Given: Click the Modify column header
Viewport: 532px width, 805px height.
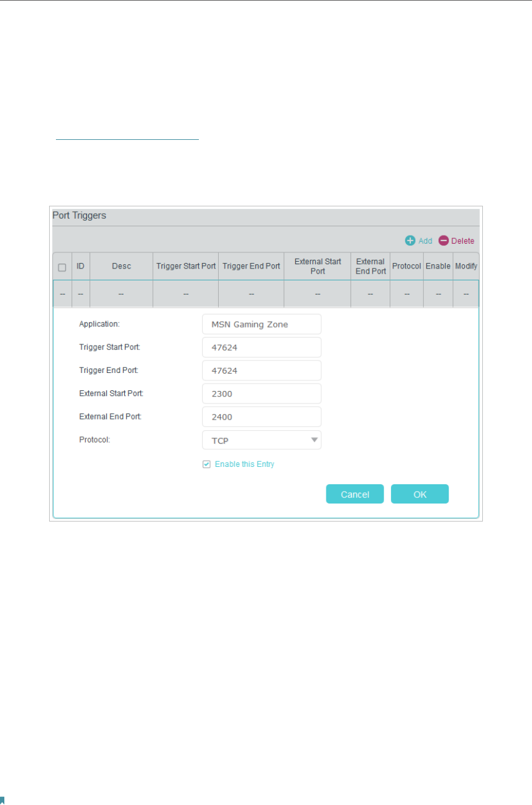Looking at the screenshot, I should coord(466,266).
